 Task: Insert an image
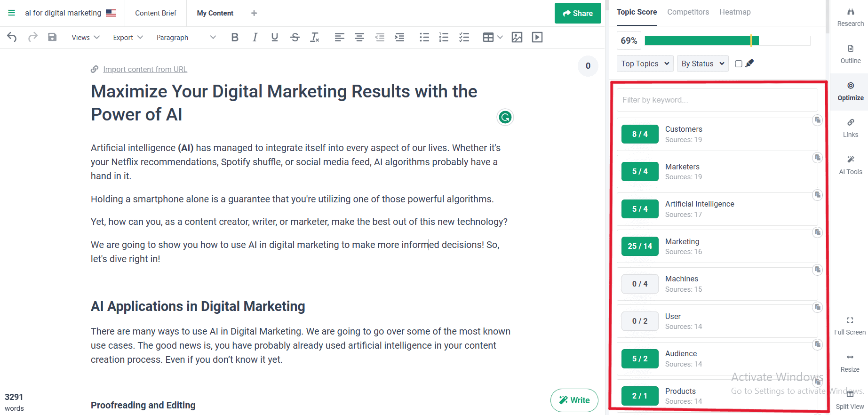(x=517, y=37)
